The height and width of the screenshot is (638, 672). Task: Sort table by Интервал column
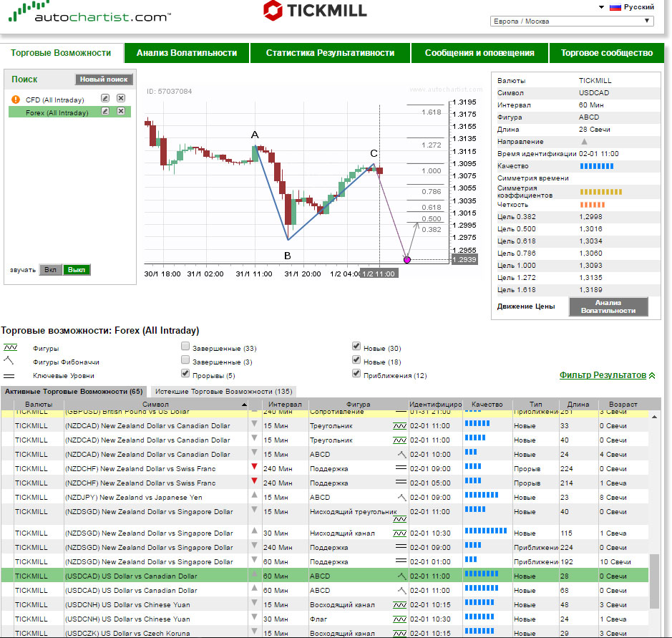pos(285,404)
